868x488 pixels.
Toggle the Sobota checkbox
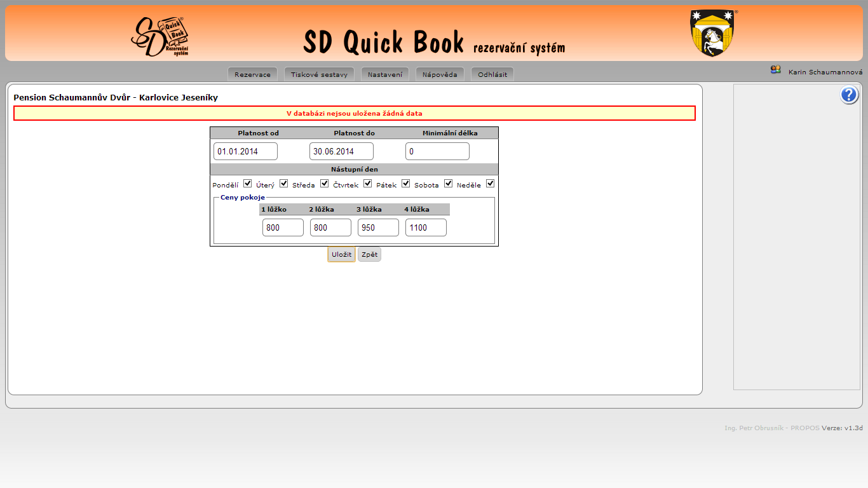[x=448, y=184]
